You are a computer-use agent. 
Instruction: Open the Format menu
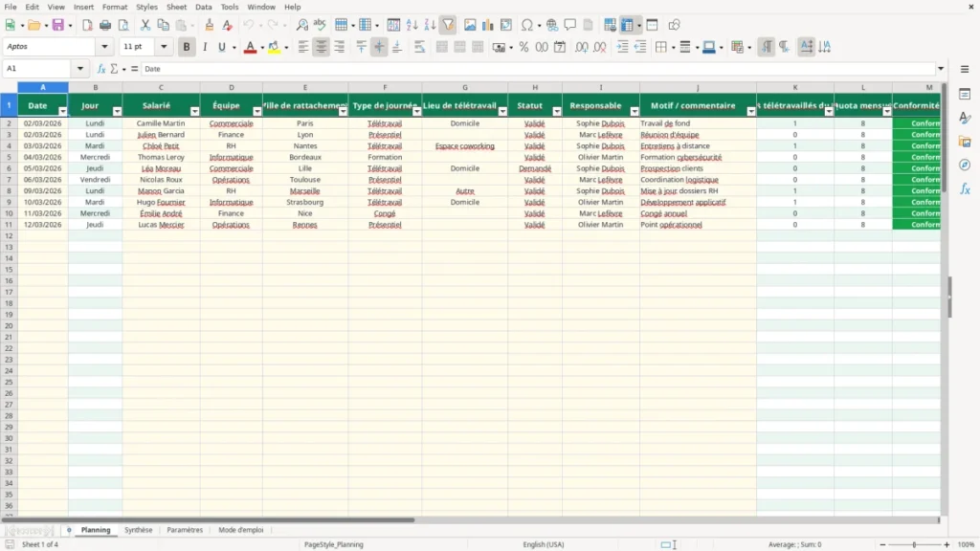[115, 7]
